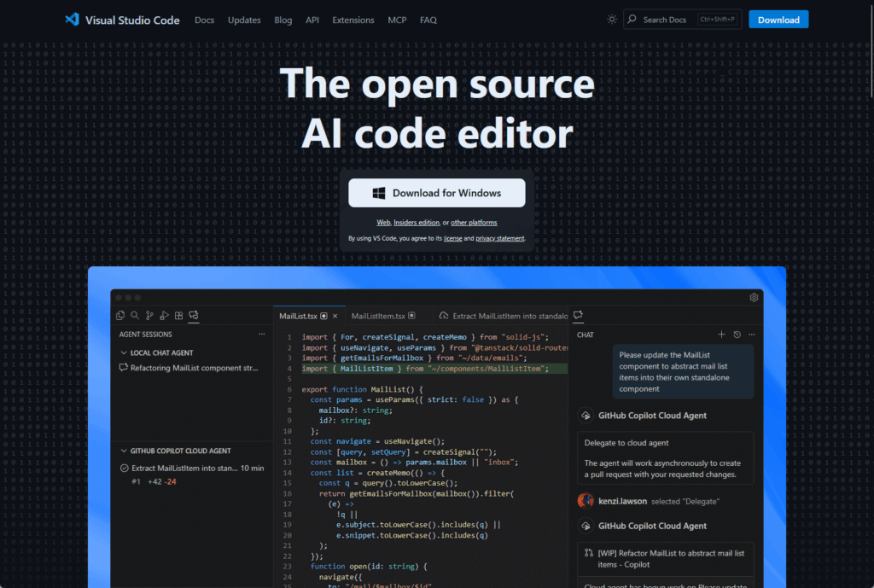This screenshot has height=588, width=874.
Task: Select the Refactoring MailList component session
Action: click(x=192, y=368)
